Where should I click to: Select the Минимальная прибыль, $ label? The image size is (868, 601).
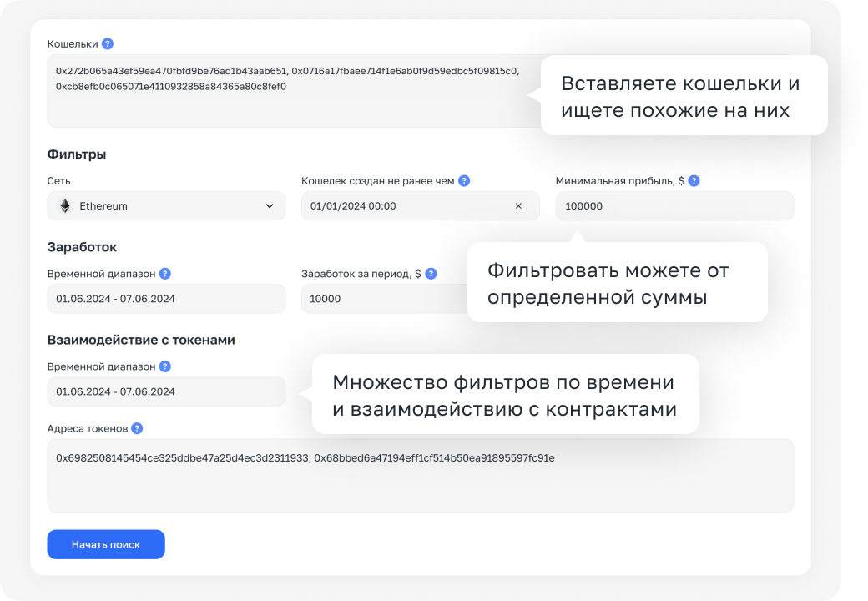point(620,181)
